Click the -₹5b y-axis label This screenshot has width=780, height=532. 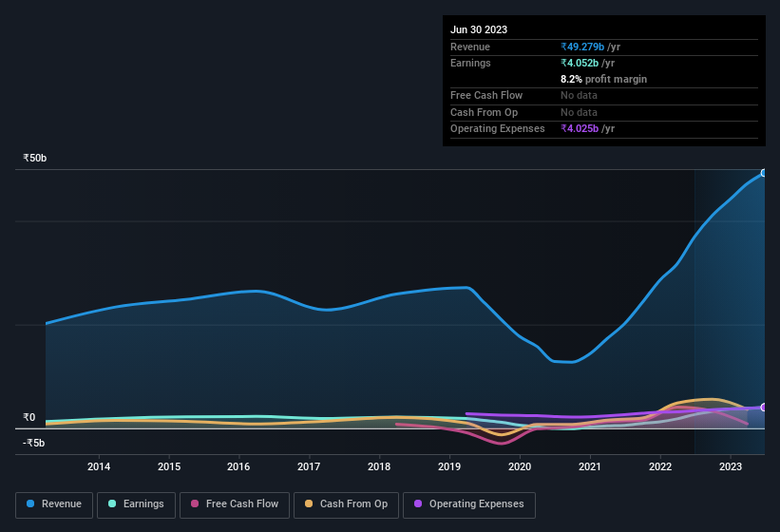33,443
